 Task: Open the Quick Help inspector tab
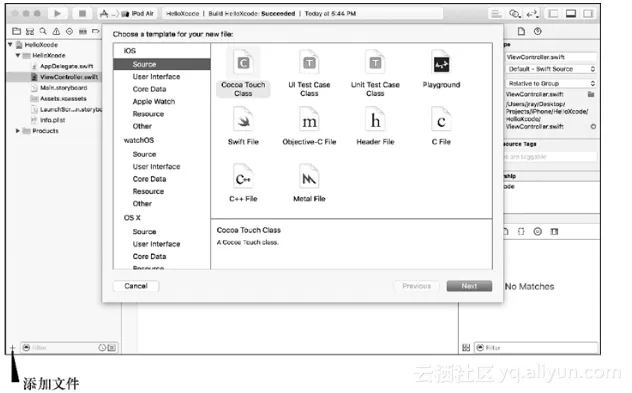[x=537, y=31]
